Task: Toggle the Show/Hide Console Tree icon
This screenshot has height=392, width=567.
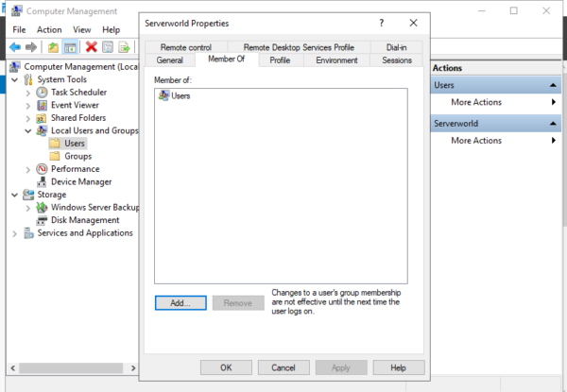Action: tap(70, 47)
